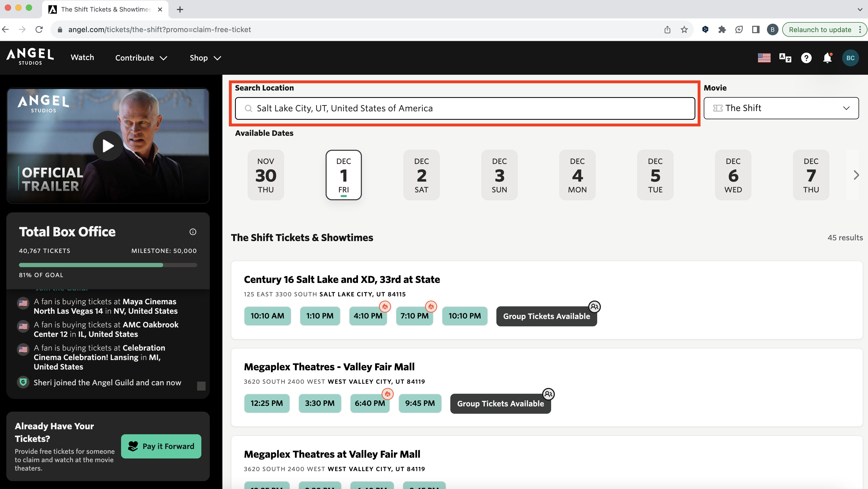The image size is (868, 489).
Task: Open the BC profile avatar
Action: coord(850,58)
